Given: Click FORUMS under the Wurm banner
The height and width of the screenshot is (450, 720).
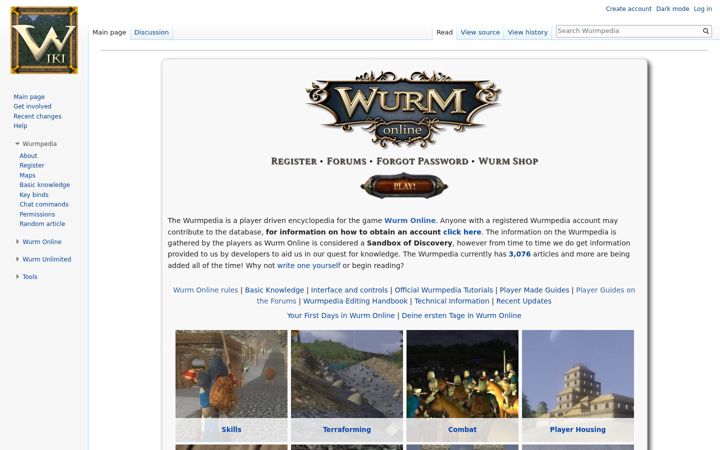Looking at the screenshot, I should pos(347,162).
